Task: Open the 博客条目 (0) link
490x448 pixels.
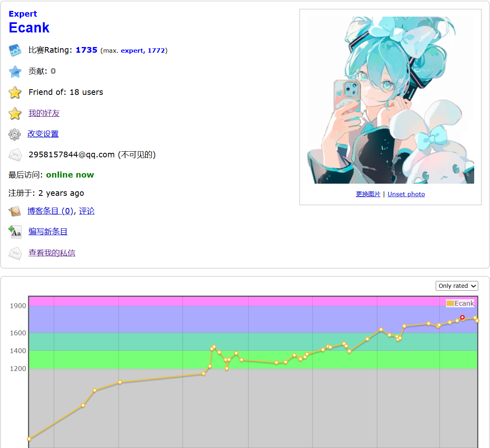Action: click(x=50, y=211)
